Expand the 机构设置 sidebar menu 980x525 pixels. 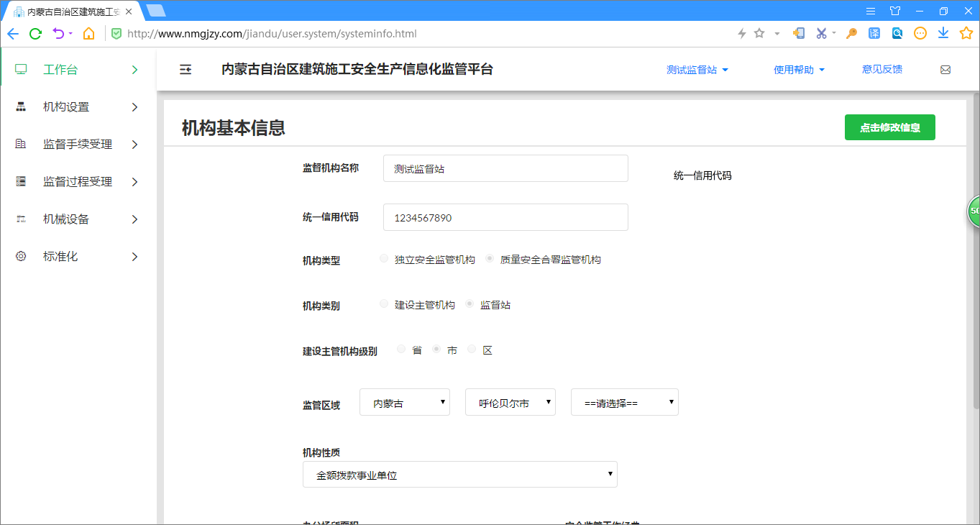point(78,107)
